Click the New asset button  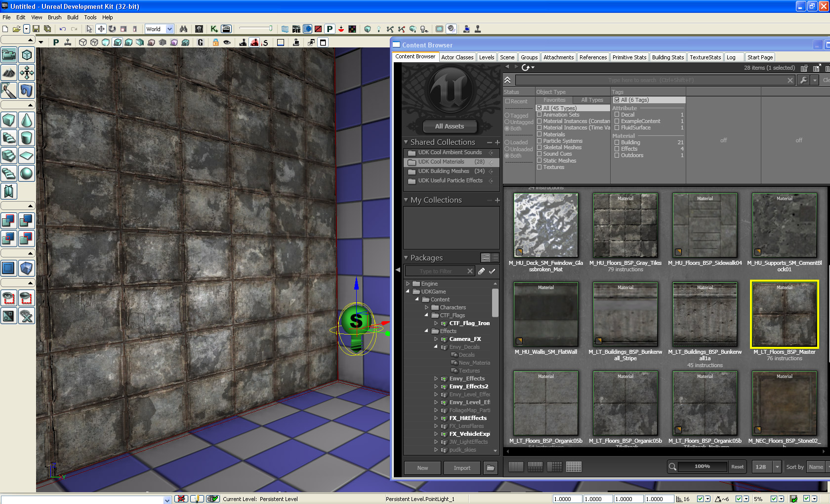tap(422, 468)
